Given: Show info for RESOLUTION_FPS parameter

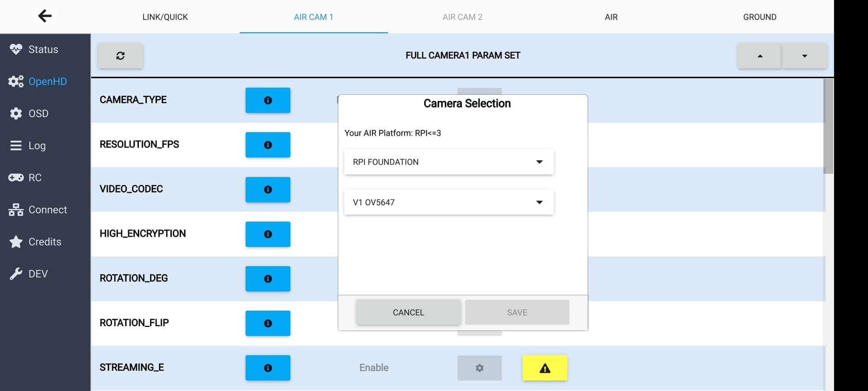Looking at the screenshot, I should click(268, 145).
